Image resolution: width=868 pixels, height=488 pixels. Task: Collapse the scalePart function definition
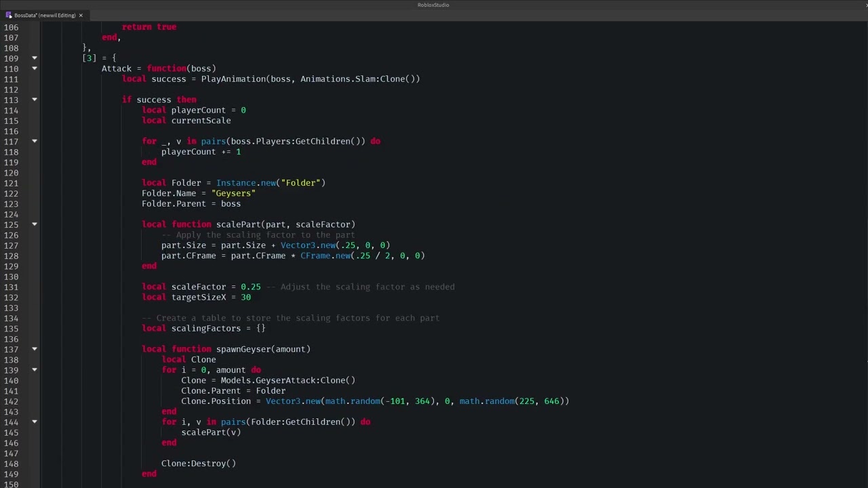pos(35,224)
